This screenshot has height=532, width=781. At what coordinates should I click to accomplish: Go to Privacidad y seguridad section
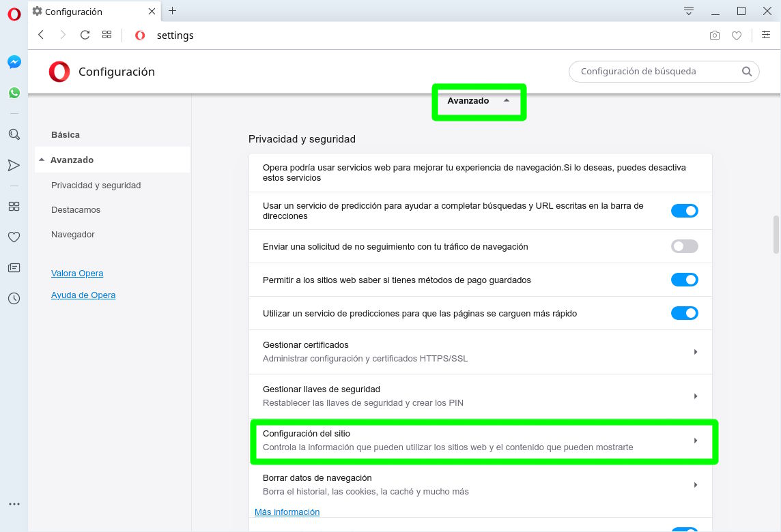pos(96,186)
